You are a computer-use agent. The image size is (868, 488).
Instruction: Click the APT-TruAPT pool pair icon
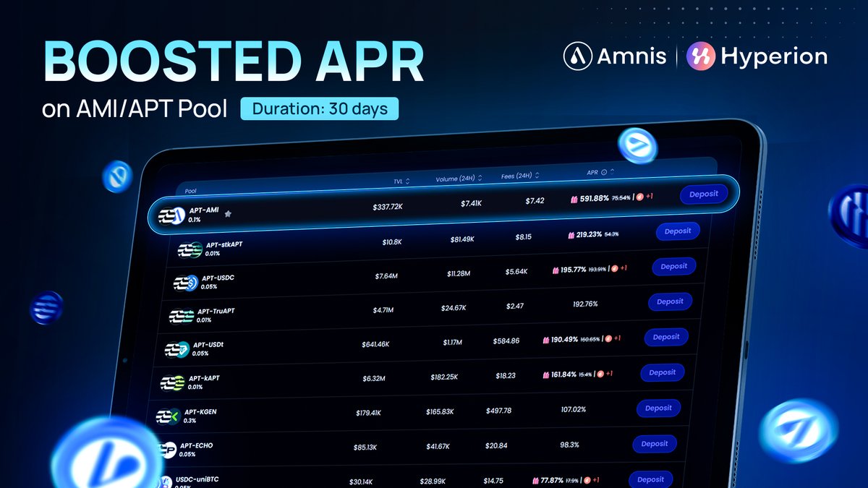pos(181,317)
